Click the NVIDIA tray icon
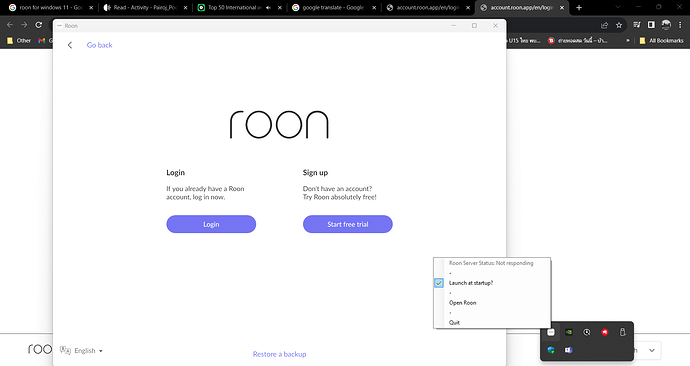 coord(569,332)
